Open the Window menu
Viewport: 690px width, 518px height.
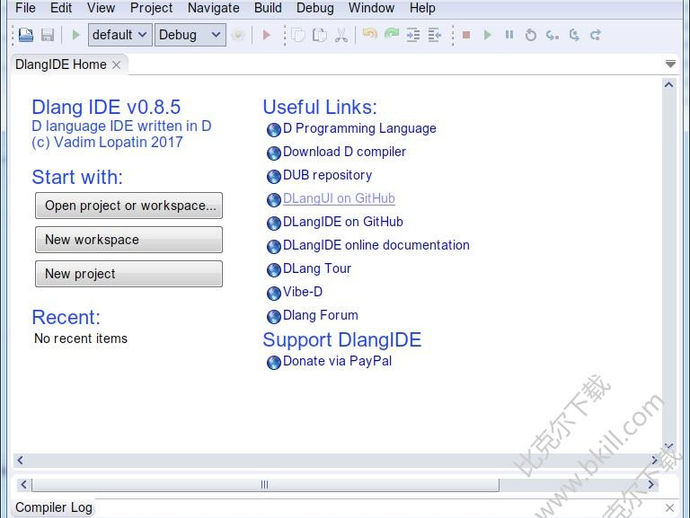[371, 8]
